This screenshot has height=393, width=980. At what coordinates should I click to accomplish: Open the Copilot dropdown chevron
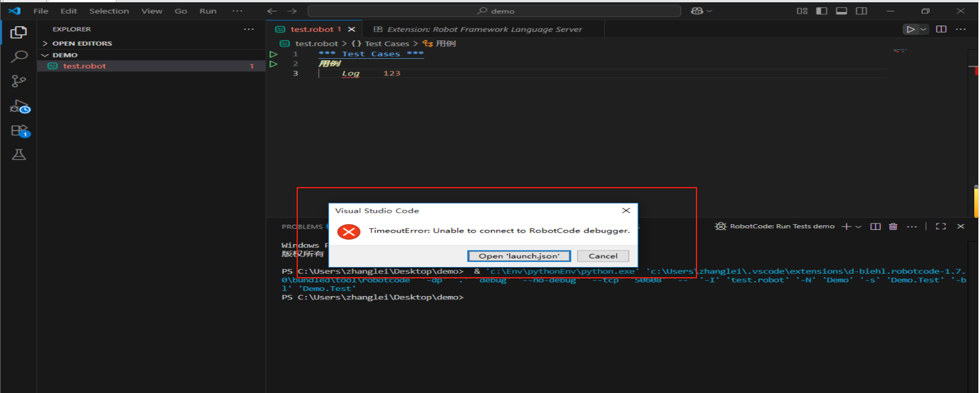click(709, 11)
